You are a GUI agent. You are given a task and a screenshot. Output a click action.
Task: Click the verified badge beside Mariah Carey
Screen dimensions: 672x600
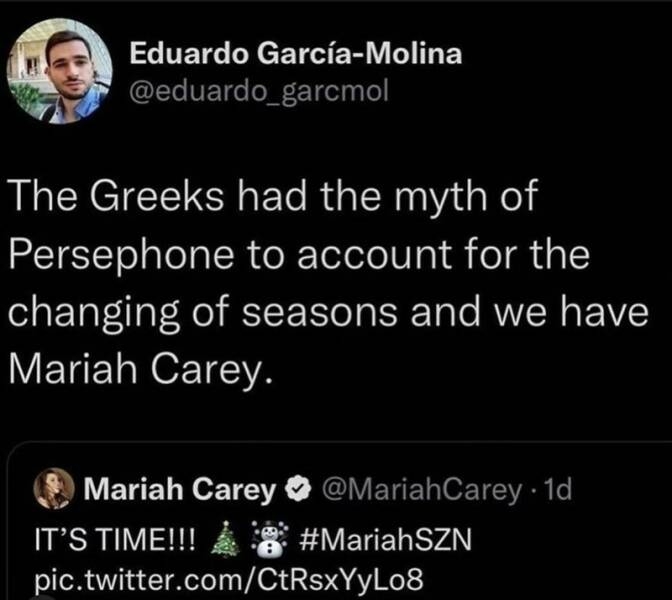297,490
